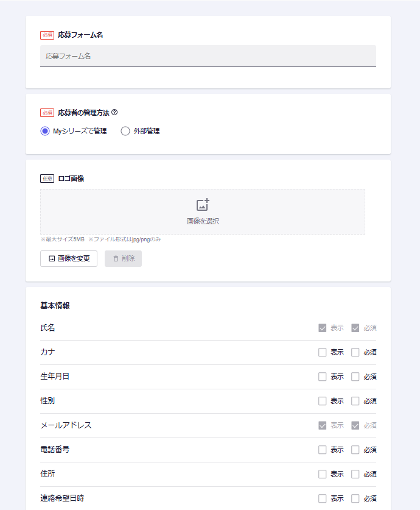The height and width of the screenshot is (510, 420).
Task: Mark カナ as 必須
Action: click(x=355, y=352)
